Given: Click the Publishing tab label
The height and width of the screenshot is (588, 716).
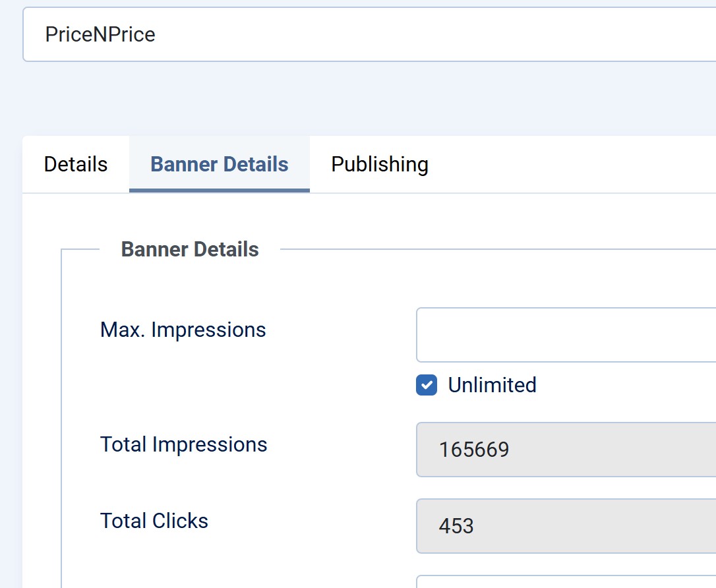Looking at the screenshot, I should (379, 164).
